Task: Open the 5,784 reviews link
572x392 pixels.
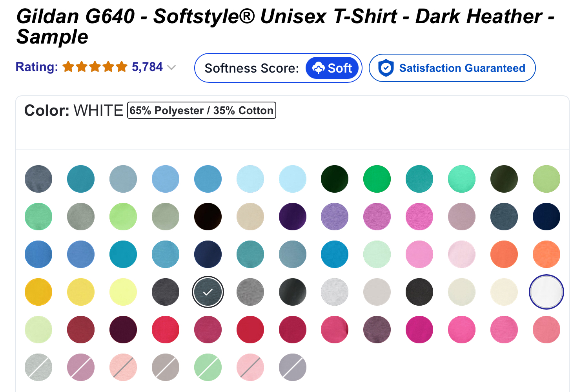Action: coord(148,67)
